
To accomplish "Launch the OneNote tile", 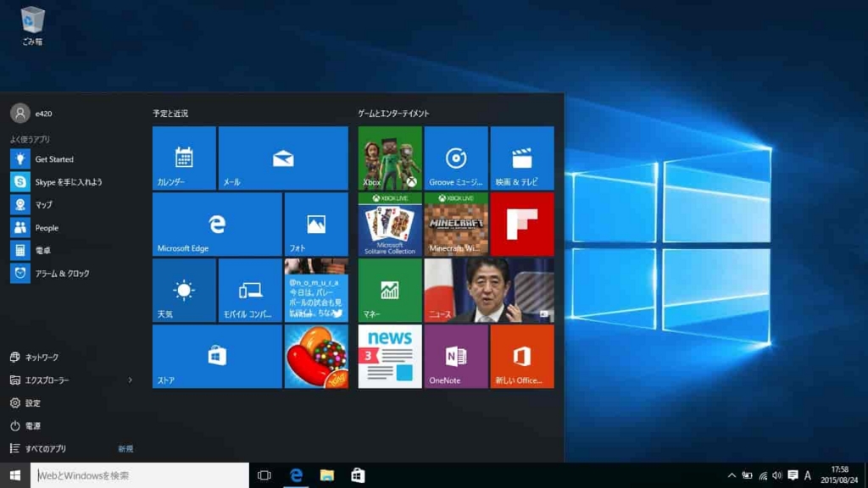I will click(x=456, y=357).
